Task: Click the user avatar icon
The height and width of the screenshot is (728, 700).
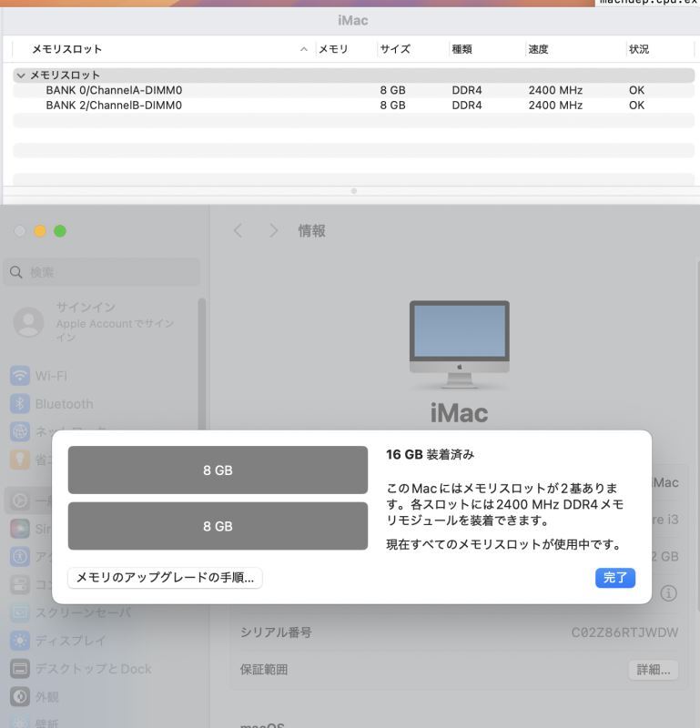Action: 28,322
